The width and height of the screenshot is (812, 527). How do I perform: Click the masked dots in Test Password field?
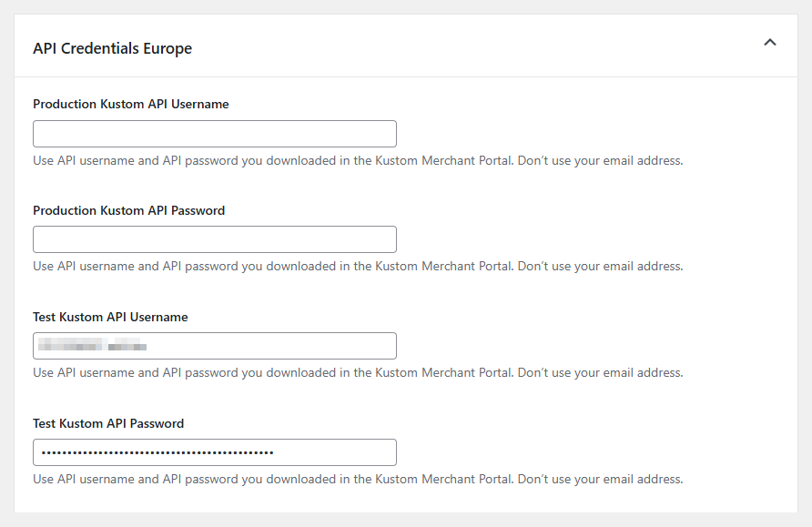[157, 452]
